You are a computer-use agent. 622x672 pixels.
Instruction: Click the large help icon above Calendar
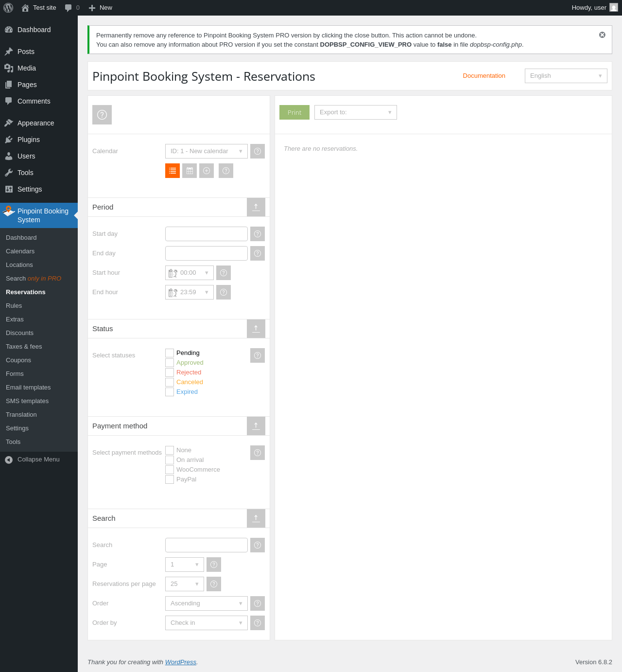pyautogui.click(x=102, y=115)
